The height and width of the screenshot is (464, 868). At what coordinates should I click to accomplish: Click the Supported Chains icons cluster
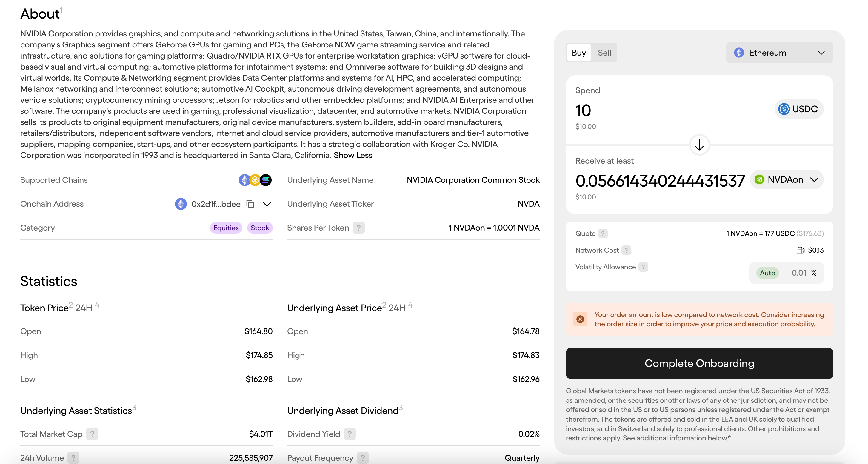255,180
